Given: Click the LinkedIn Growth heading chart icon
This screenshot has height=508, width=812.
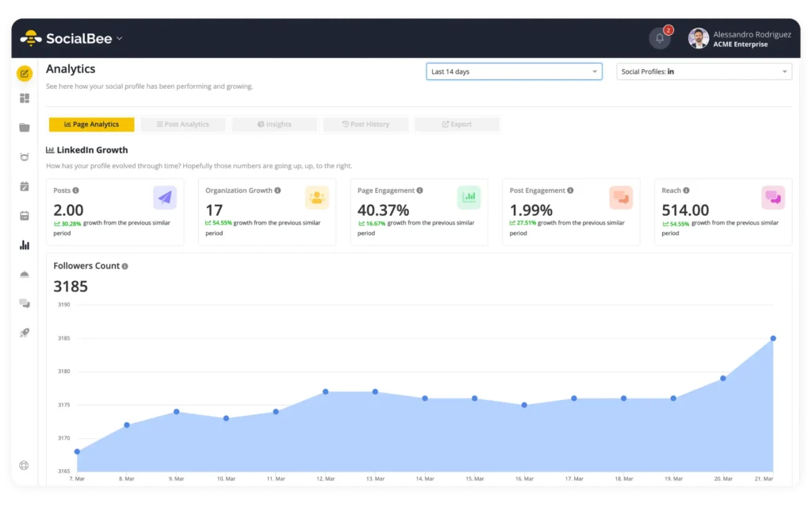Looking at the screenshot, I should point(50,150).
